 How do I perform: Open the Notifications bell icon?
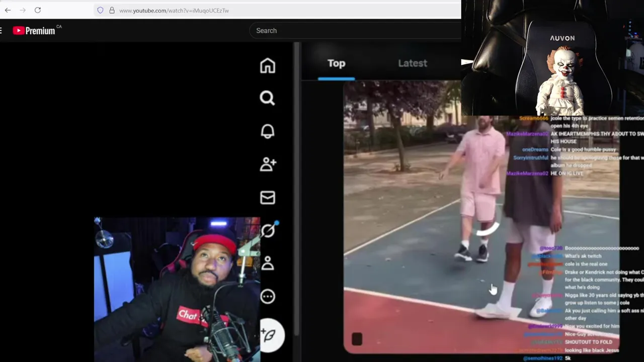tap(268, 131)
